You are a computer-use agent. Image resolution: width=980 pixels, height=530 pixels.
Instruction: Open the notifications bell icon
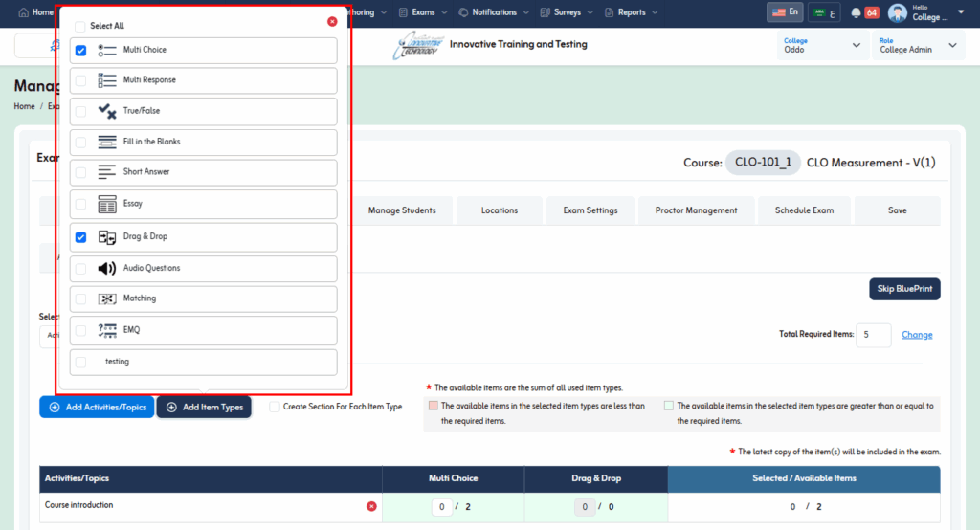tap(856, 12)
